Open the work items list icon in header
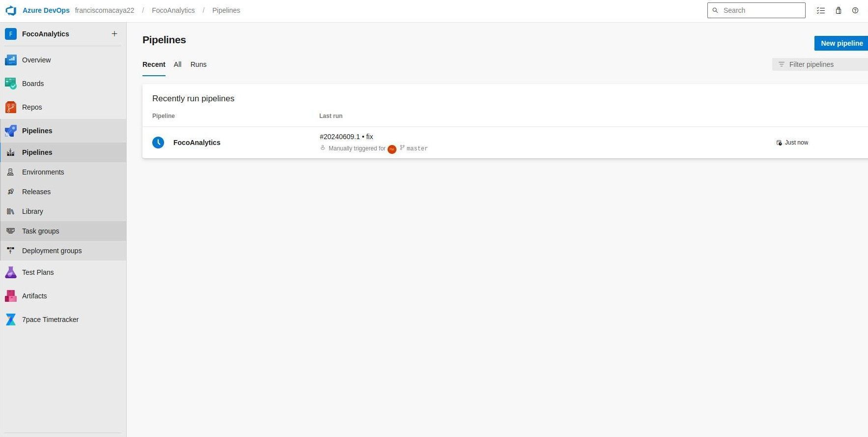 click(821, 10)
